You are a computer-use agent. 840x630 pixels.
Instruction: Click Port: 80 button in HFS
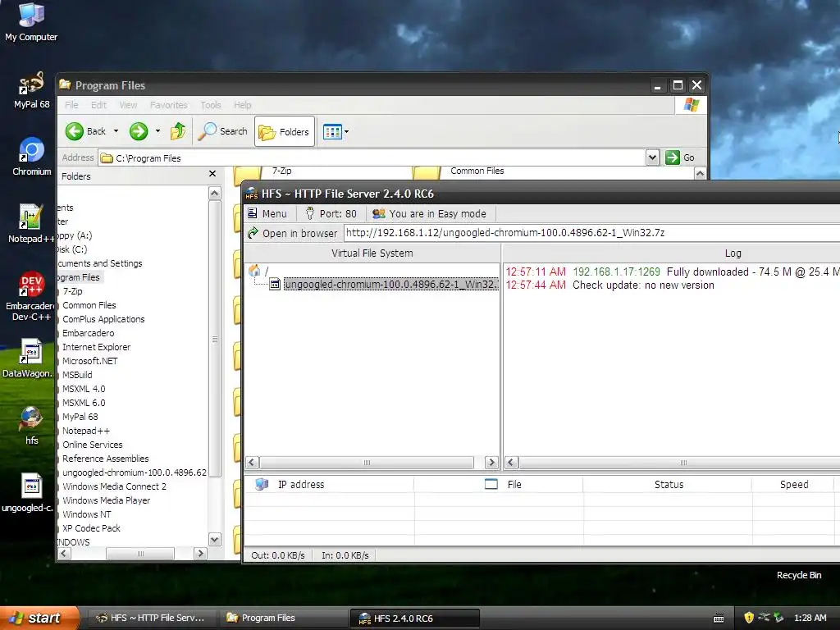(331, 214)
